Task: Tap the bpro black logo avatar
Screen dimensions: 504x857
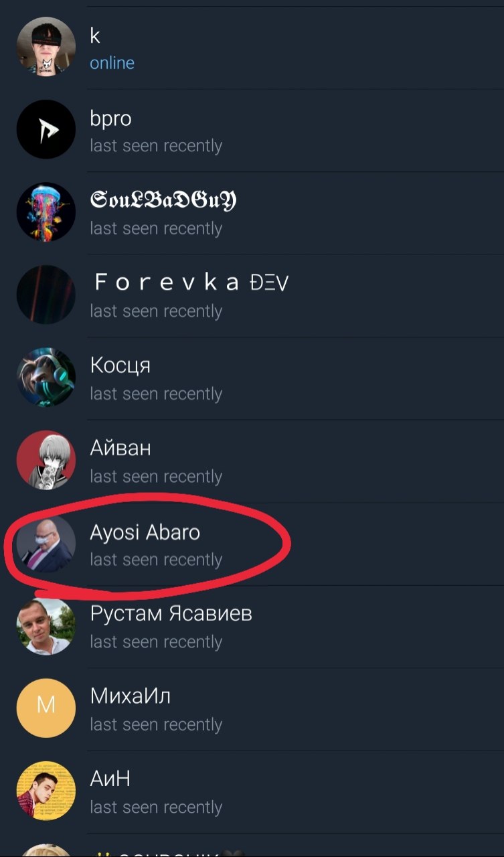Action: 46,129
